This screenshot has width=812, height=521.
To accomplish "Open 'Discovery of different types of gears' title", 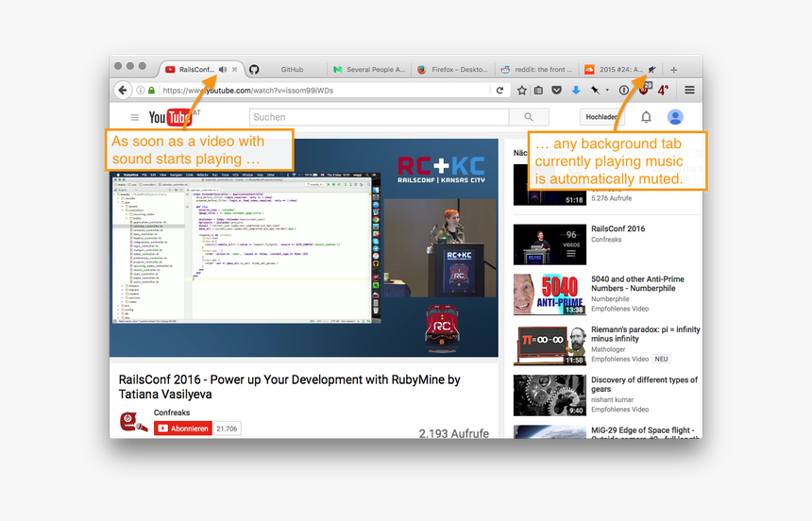I will [x=644, y=384].
